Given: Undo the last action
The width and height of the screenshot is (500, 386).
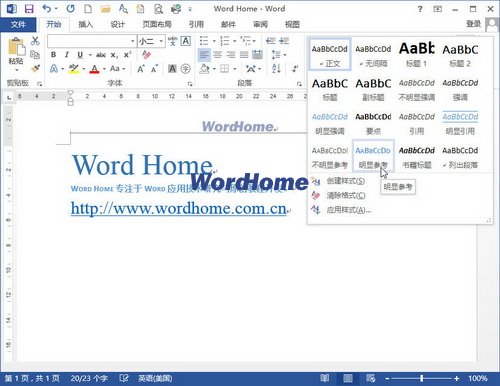Looking at the screenshot, I should 47,9.
